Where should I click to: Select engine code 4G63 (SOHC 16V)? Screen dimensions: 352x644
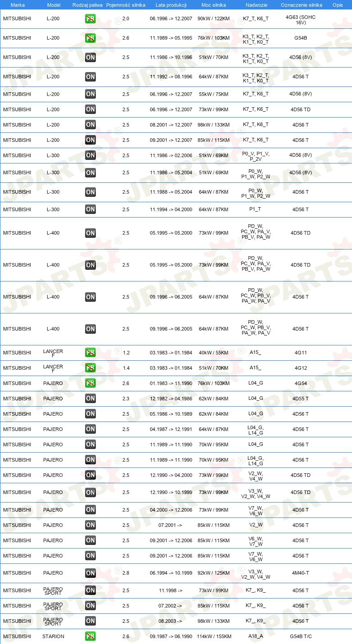pyautogui.click(x=301, y=19)
